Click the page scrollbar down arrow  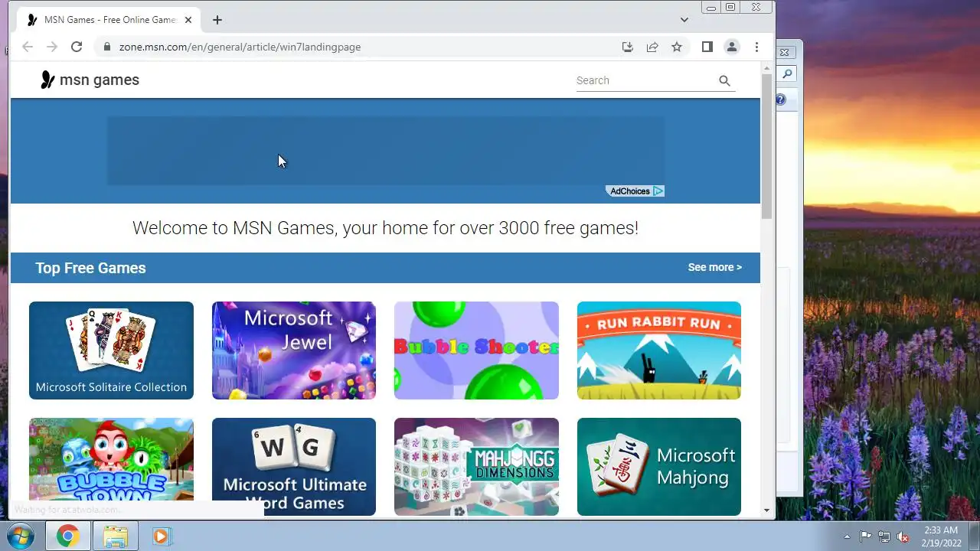(767, 510)
